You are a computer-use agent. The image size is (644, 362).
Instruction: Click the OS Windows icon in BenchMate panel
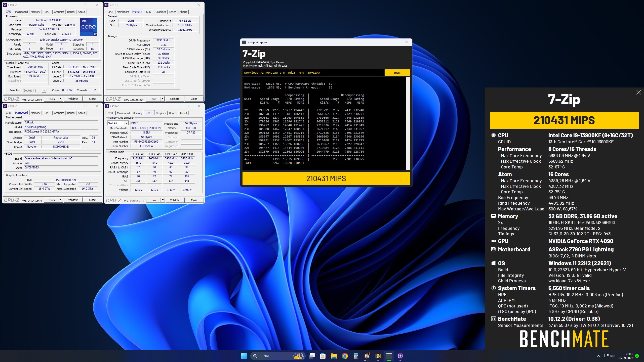coord(494,263)
